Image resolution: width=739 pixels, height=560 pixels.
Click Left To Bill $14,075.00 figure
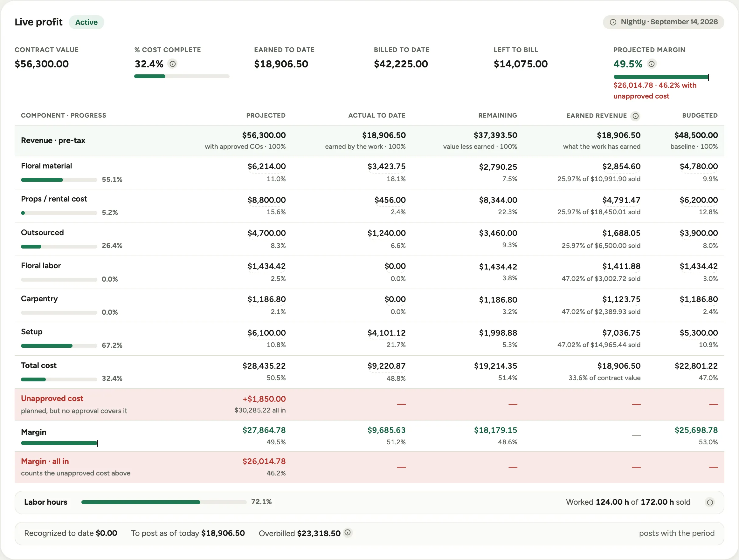[521, 64]
